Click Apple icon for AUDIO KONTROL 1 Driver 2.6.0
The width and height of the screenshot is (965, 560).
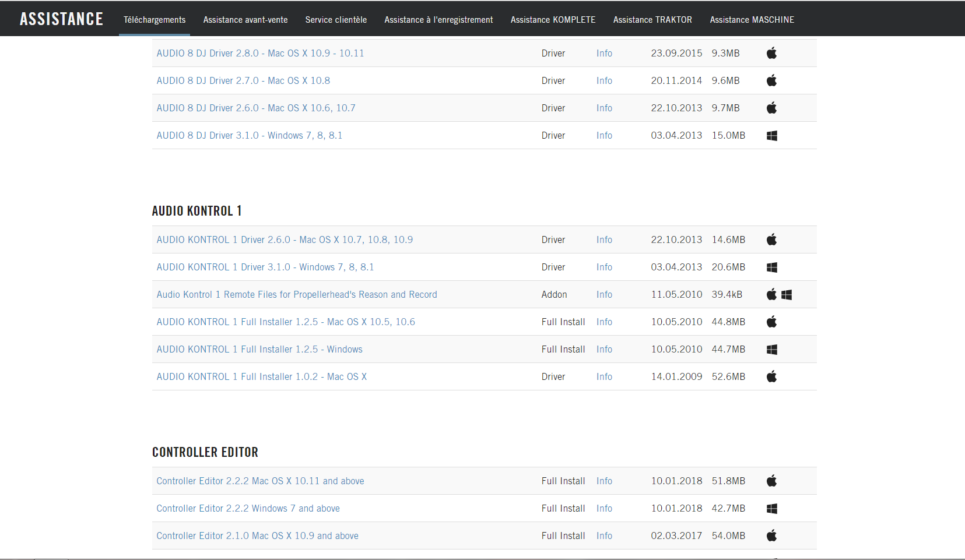[771, 240]
